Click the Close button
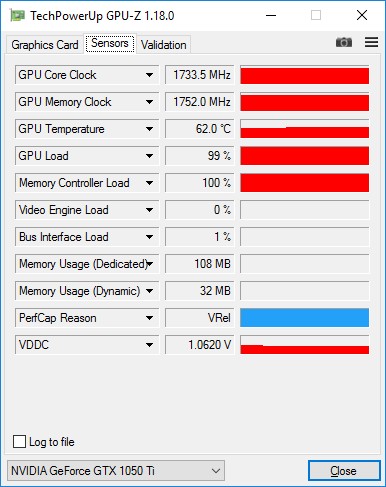The width and height of the screenshot is (386, 487). coord(344,471)
